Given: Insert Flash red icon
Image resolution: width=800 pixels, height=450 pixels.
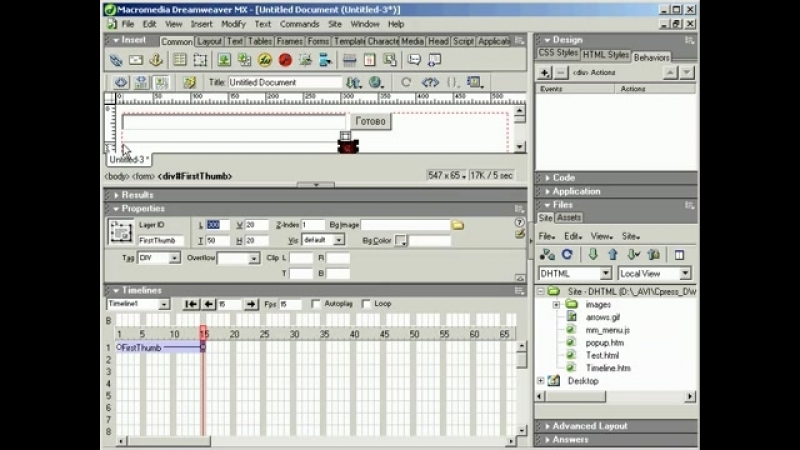Looking at the screenshot, I should [285, 60].
